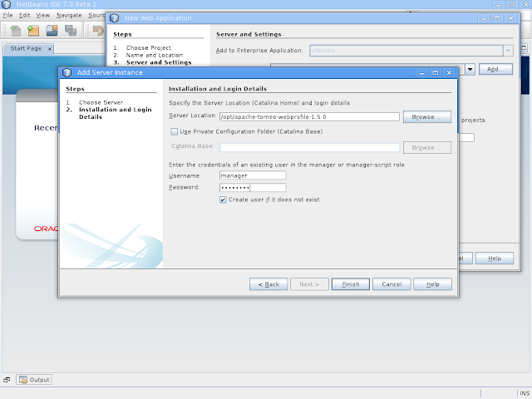Screen dimensions: 532x399
Task: Click the Finish button
Action: pyautogui.click(x=351, y=284)
